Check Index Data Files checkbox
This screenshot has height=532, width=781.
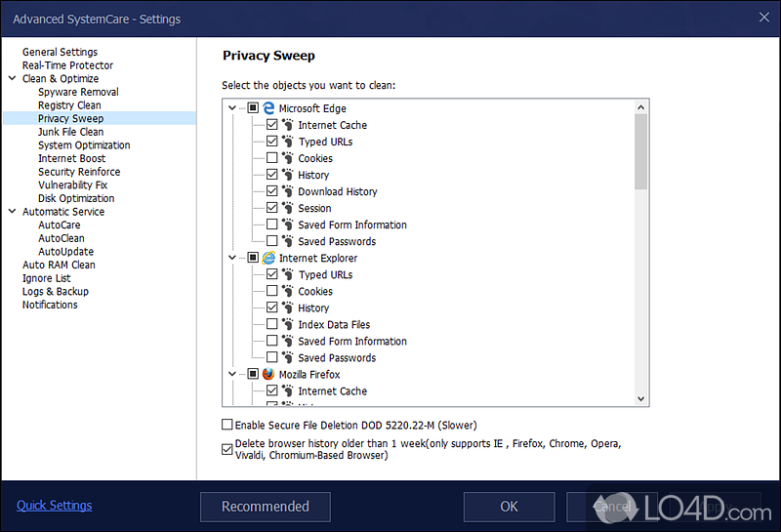click(x=272, y=324)
